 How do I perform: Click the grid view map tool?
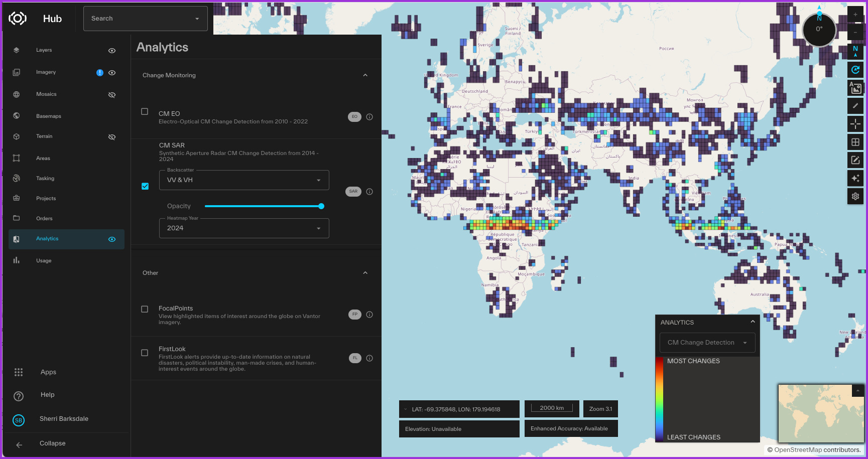point(855,142)
